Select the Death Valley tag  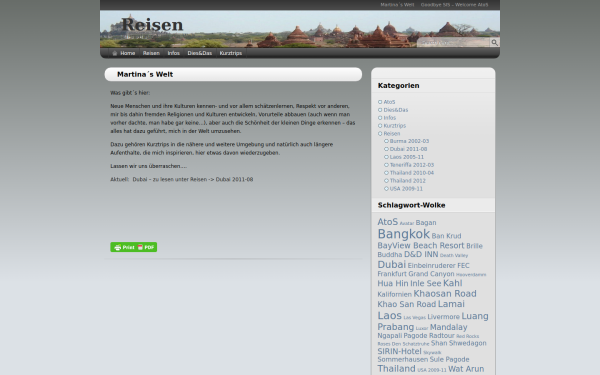pos(454,256)
